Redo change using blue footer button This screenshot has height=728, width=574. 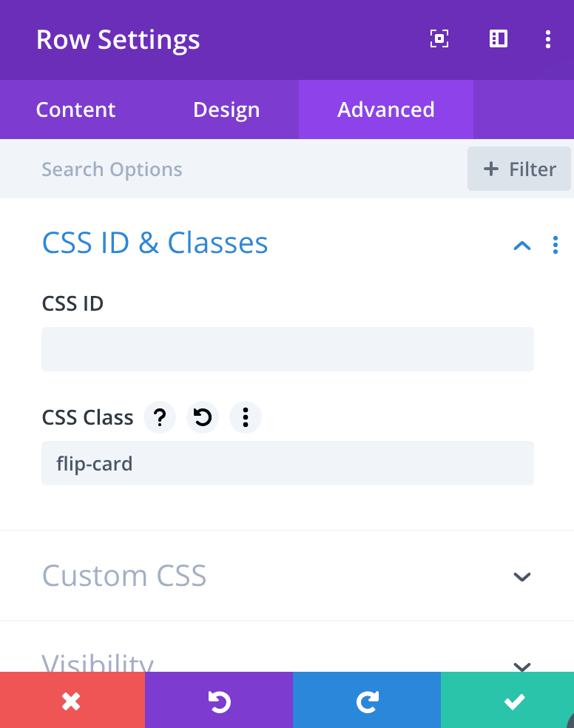(x=367, y=700)
